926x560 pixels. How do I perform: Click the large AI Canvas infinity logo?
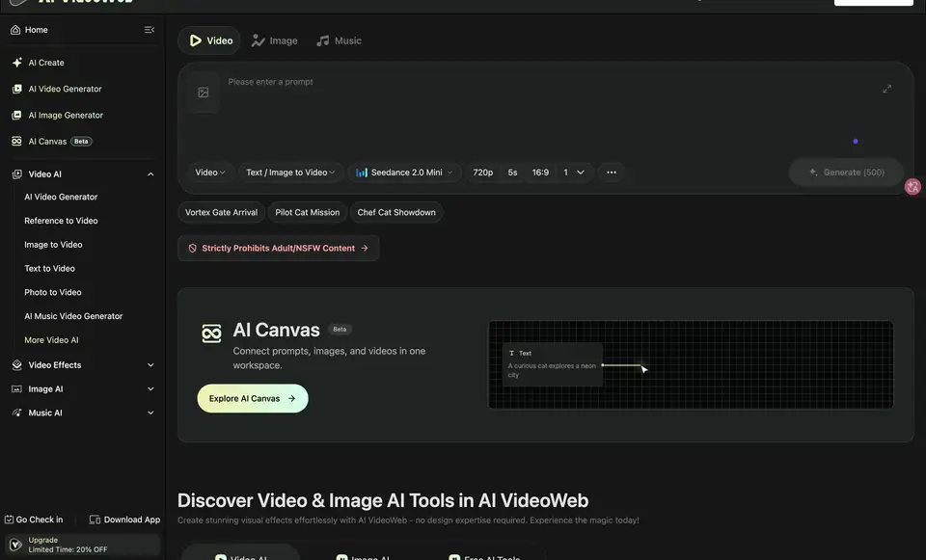pos(211,333)
